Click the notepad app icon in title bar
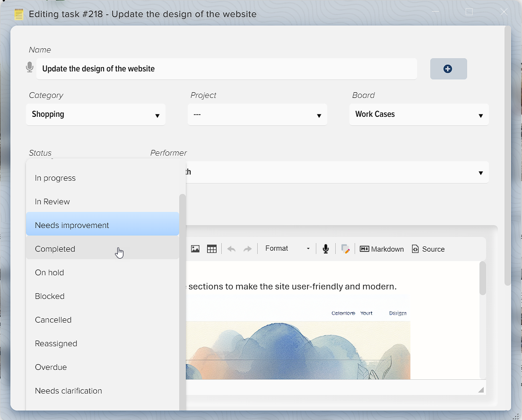The image size is (522, 420). [19, 14]
